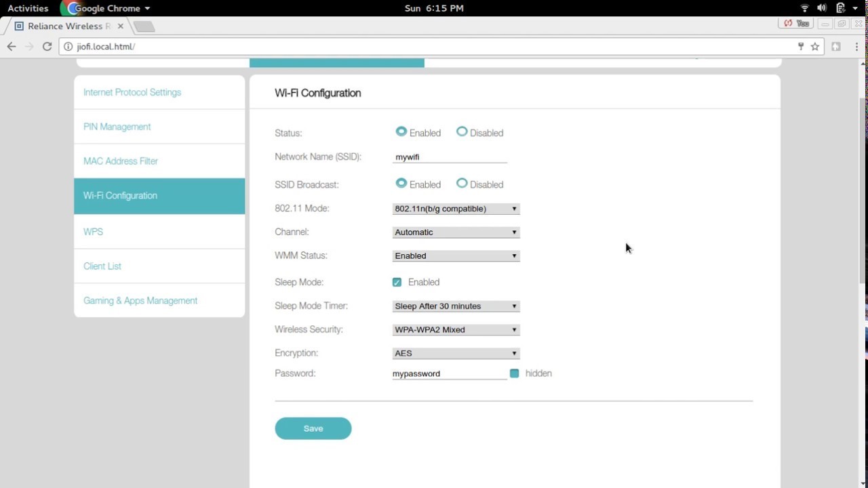Viewport: 868px width, 488px height.
Task: Open the Sleep Mode Timer dropdown
Action: (456, 306)
